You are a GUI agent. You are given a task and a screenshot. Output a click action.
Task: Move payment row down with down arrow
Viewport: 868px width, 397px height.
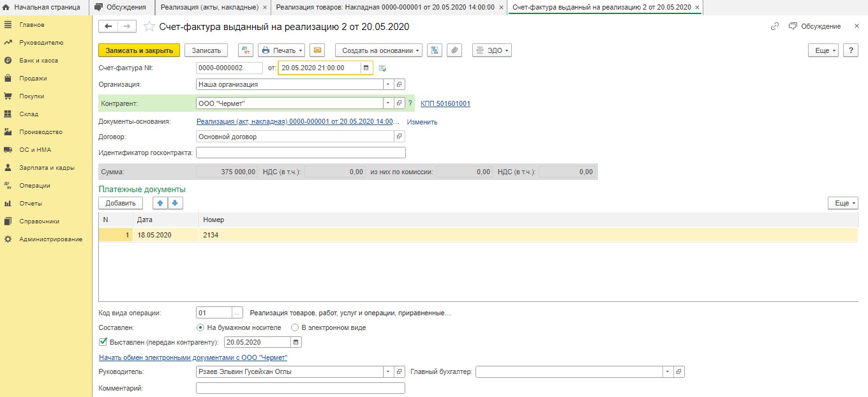[x=175, y=203]
